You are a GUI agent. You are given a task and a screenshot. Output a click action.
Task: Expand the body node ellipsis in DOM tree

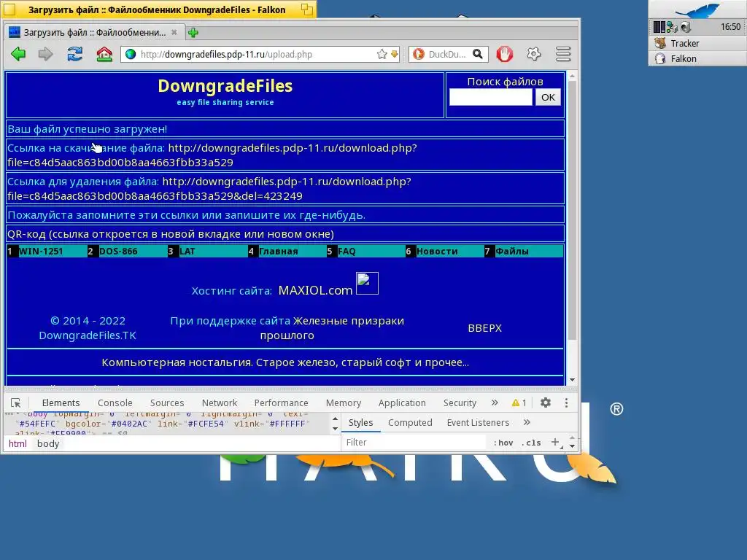point(8,414)
